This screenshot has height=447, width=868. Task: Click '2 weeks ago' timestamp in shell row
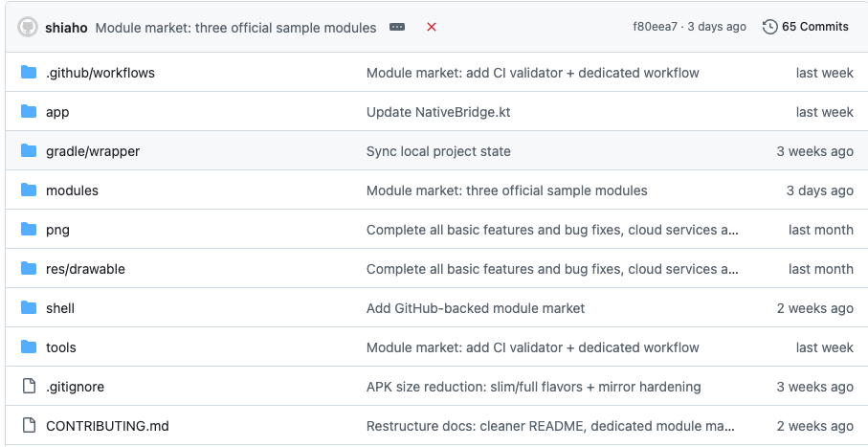click(814, 308)
